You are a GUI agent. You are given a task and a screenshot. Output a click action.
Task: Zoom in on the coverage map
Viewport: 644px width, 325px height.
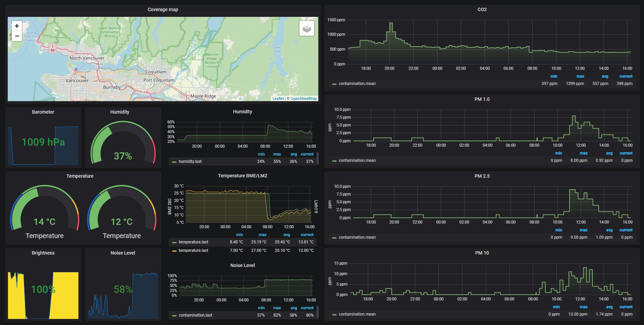(x=17, y=26)
